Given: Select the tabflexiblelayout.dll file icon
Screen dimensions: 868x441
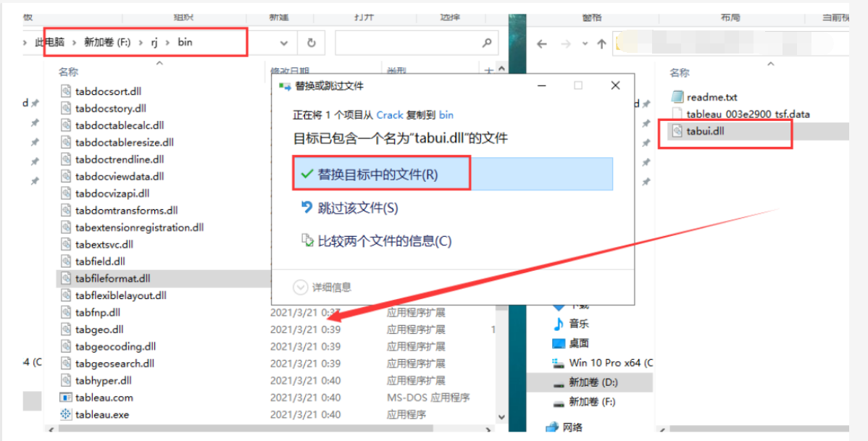Looking at the screenshot, I should (x=66, y=295).
